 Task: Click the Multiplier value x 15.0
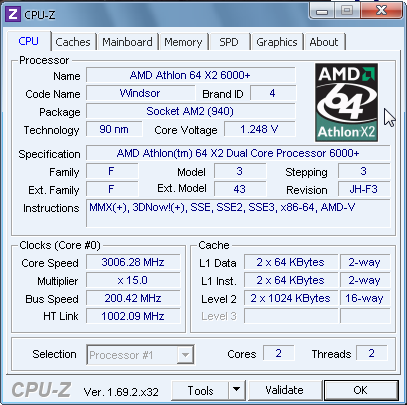(133, 280)
